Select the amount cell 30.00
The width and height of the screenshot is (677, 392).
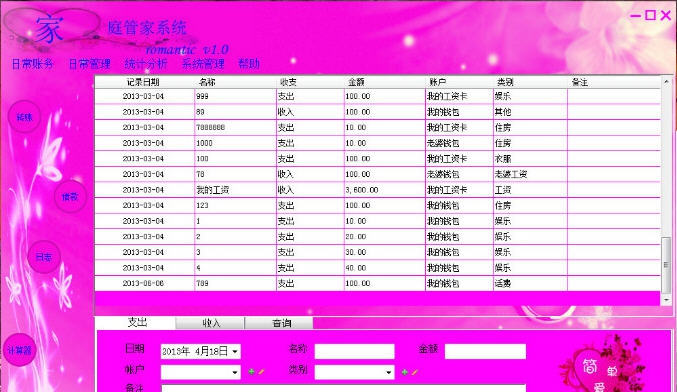(385, 252)
